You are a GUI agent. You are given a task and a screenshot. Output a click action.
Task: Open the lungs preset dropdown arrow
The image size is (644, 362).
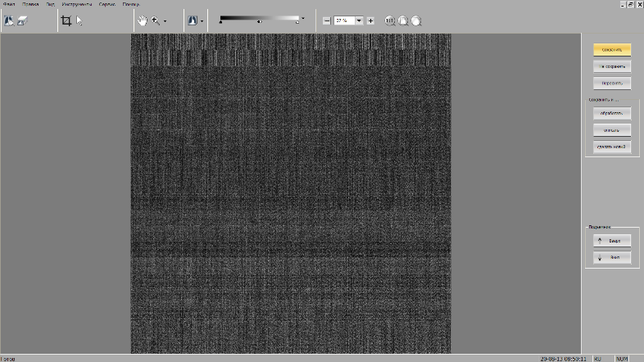coord(202,21)
